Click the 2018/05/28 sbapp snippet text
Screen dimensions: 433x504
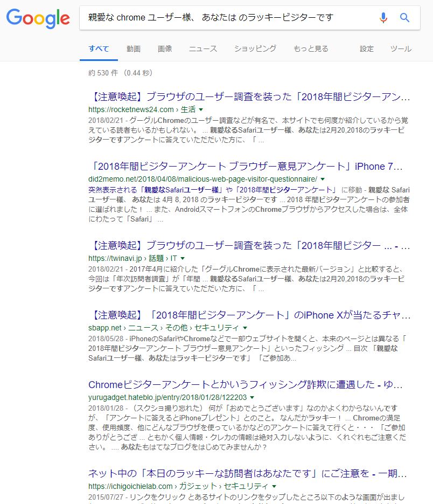247,348
